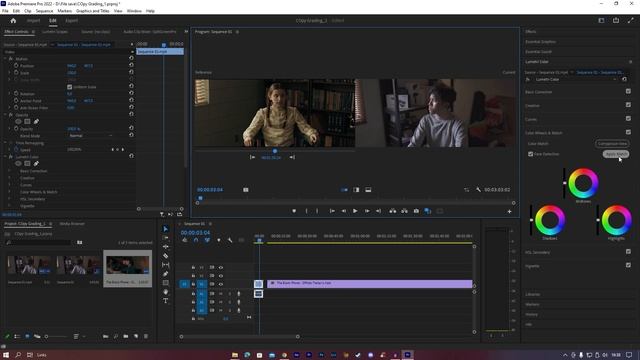The width and height of the screenshot is (640, 360).
Task: Open the Sequence menu
Action: [x=44, y=11]
